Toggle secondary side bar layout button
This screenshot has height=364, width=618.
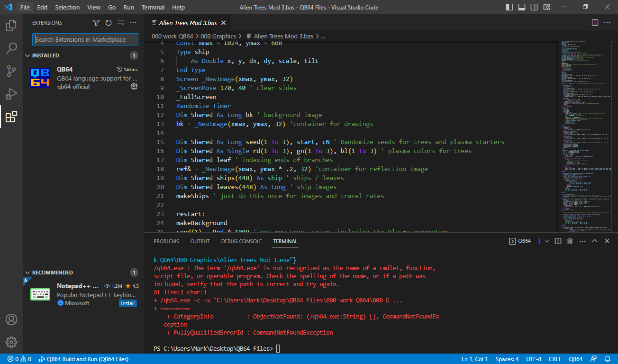click(534, 7)
